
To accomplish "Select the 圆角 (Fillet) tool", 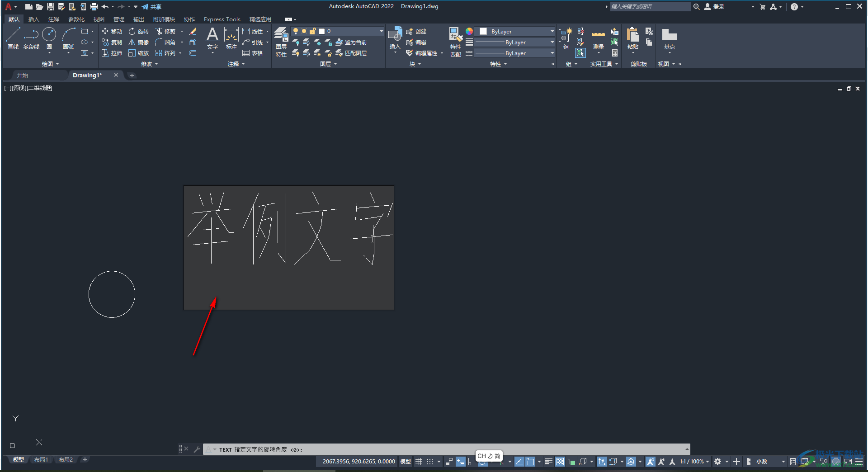I will point(165,42).
